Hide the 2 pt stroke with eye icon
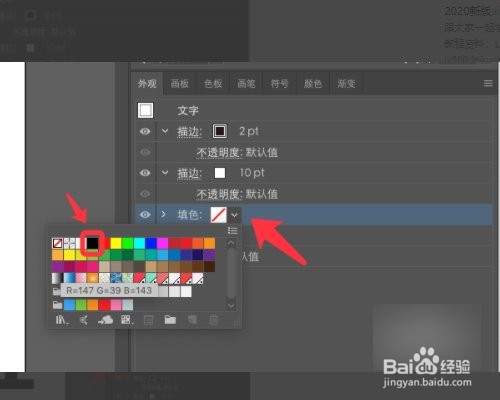This screenshot has width=500, height=400. (x=145, y=131)
